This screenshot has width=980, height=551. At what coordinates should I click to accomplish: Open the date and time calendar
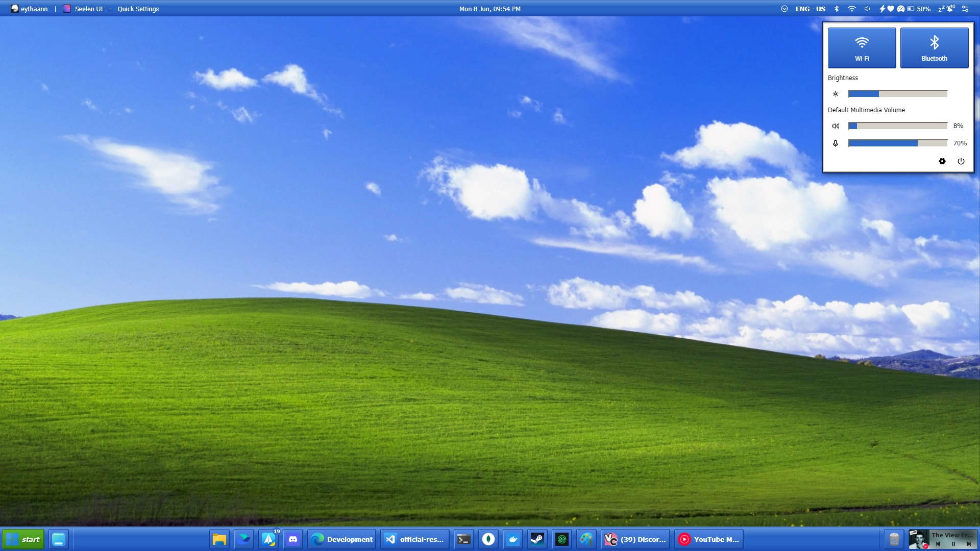490,9
